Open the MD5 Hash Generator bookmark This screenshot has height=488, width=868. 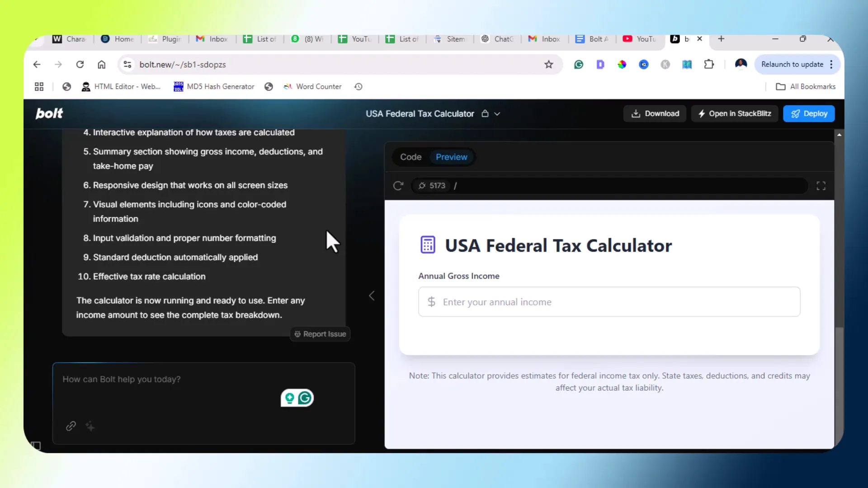(x=214, y=87)
